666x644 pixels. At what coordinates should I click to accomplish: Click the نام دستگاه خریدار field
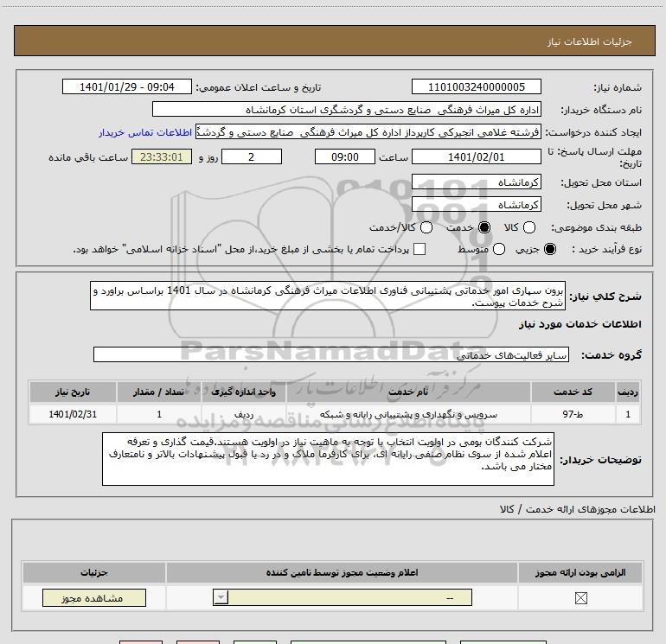347,110
